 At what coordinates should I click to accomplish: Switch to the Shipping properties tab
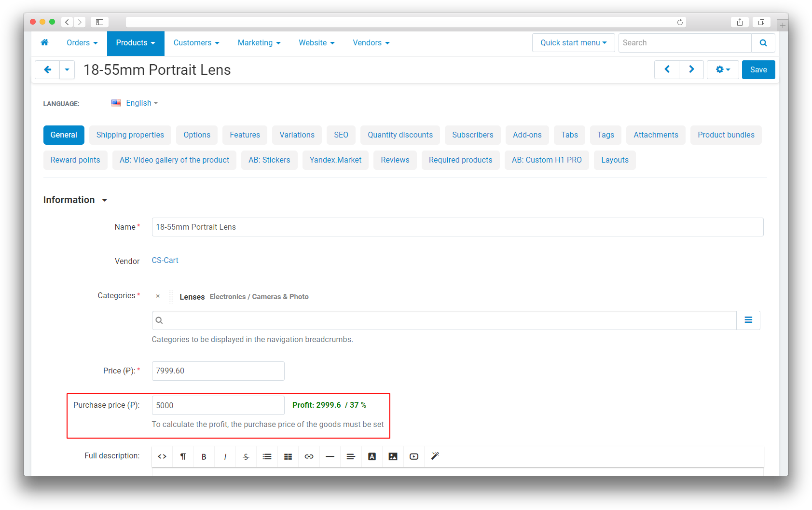coord(130,135)
